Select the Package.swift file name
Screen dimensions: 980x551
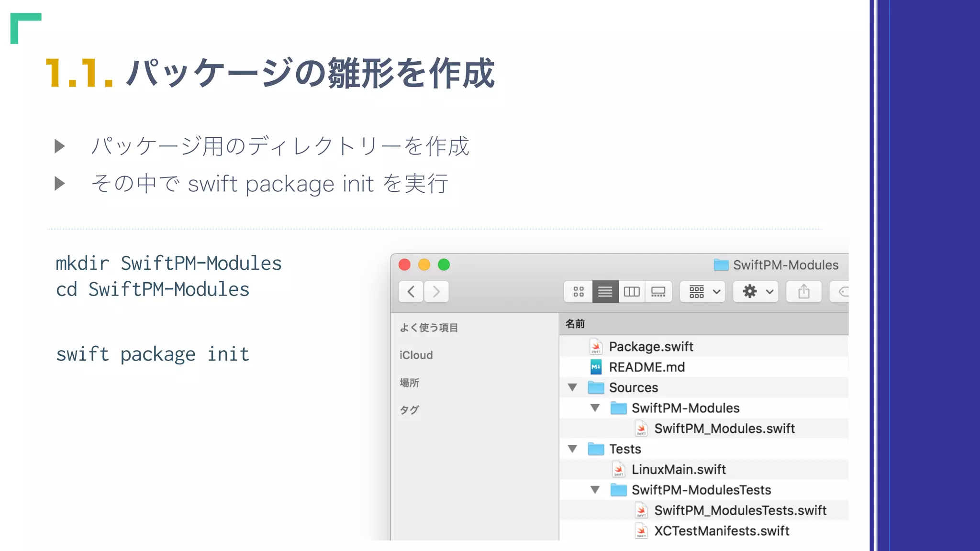651,347
